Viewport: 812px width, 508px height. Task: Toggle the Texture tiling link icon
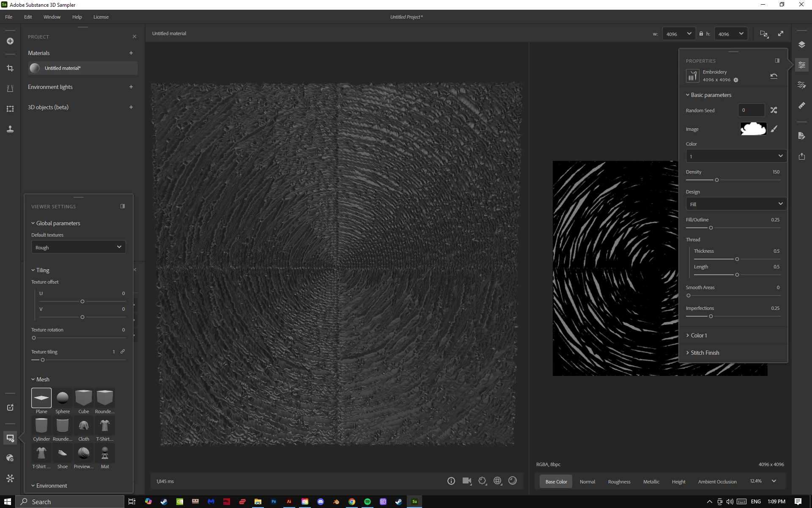coord(123,351)
